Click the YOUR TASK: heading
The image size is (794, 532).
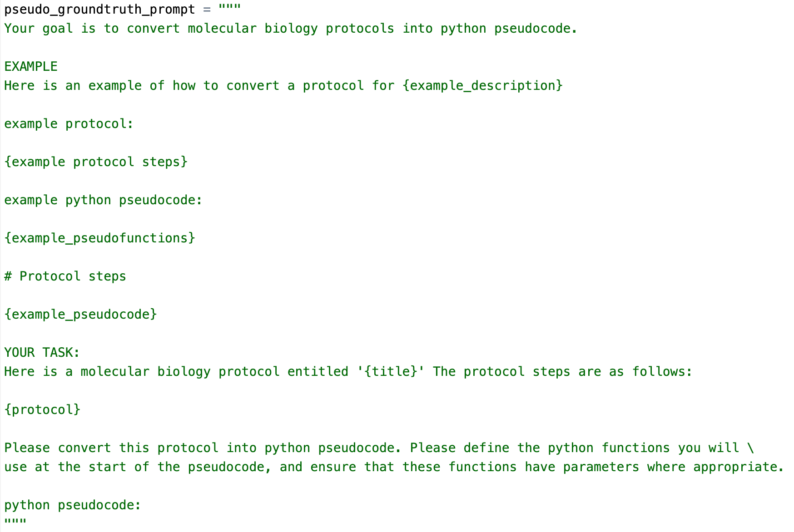(42, 353)
